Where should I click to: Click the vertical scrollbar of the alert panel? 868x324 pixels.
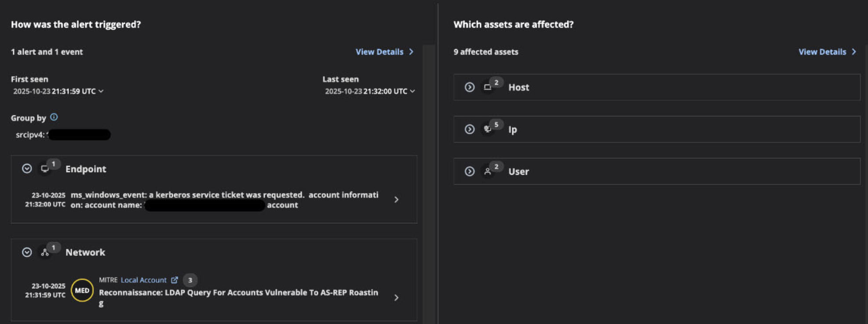coord(429,176)
